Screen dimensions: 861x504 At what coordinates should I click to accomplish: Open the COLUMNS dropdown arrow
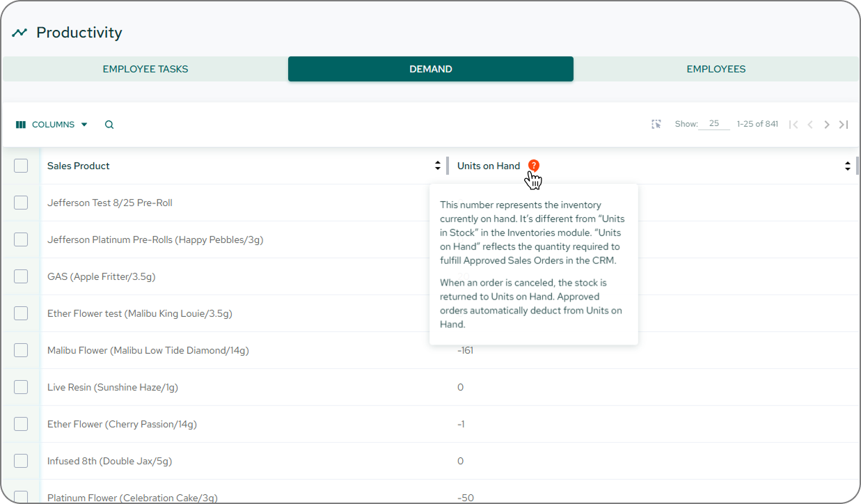click(x=84, y=125)
